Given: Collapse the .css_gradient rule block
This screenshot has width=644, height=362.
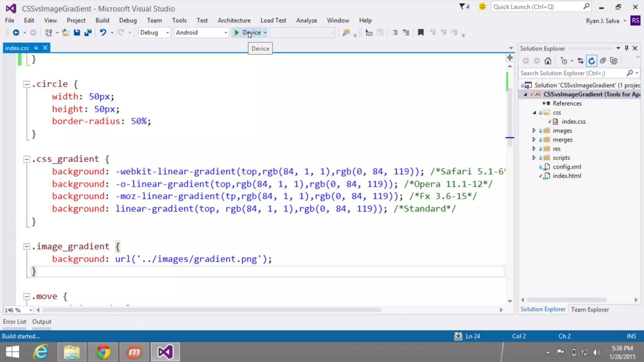Looking at the screenshot, I should point(27,159).
